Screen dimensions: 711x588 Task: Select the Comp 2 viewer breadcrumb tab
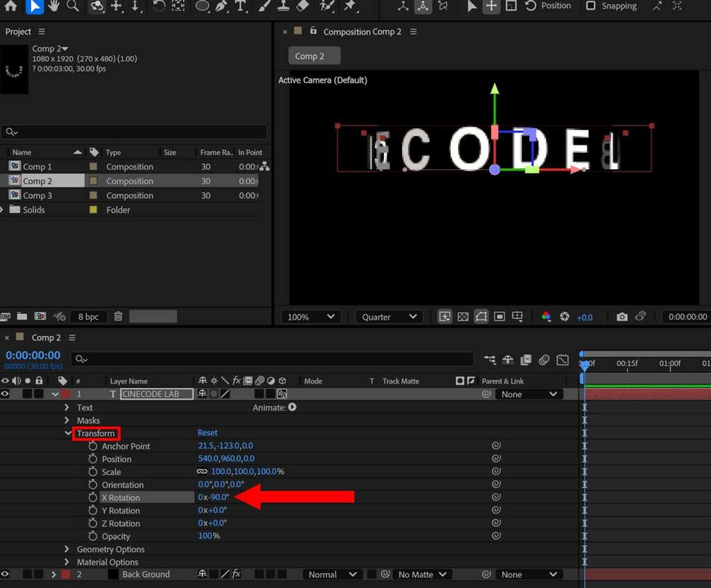314,56
